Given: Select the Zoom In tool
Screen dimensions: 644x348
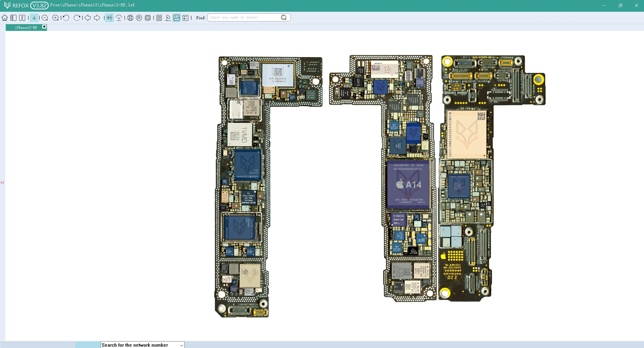Looking at the screenshot, I should [x=56, y=17].
